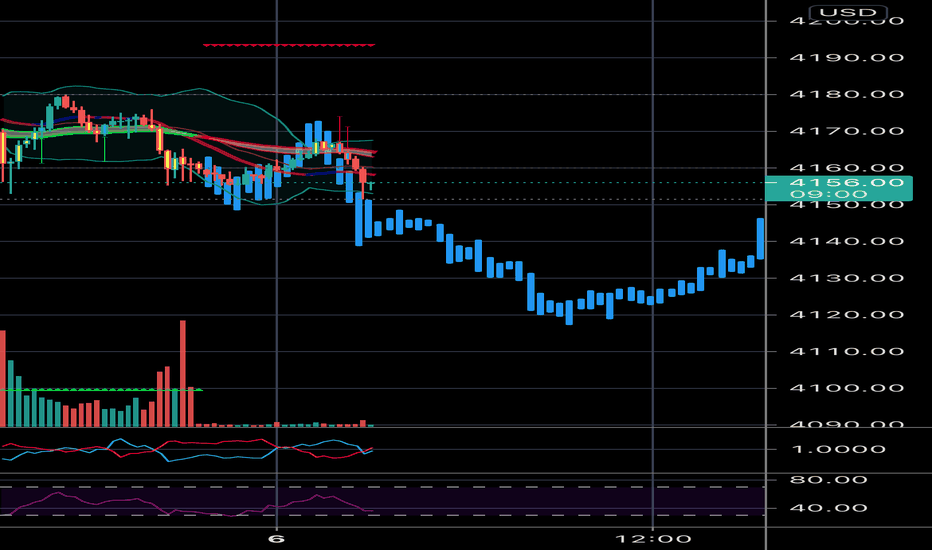Click the 12:00 time axis label

[653, 539]
